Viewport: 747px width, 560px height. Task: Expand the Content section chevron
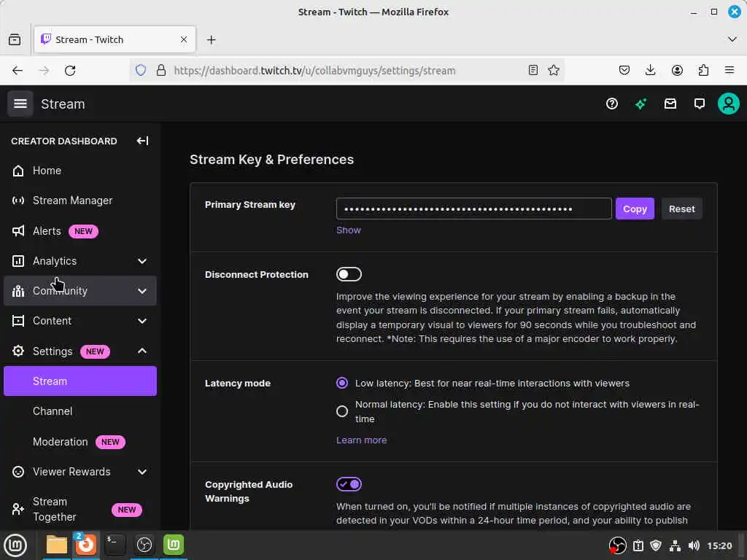point(142,321)
